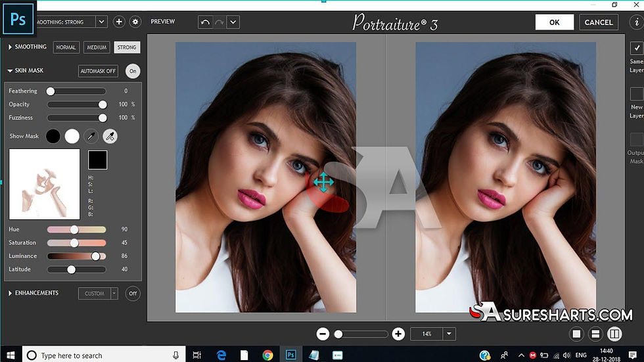Click the original preview image
Image resolution: width=644 pixels, height=362 pixels.
[x=265, y=177]
